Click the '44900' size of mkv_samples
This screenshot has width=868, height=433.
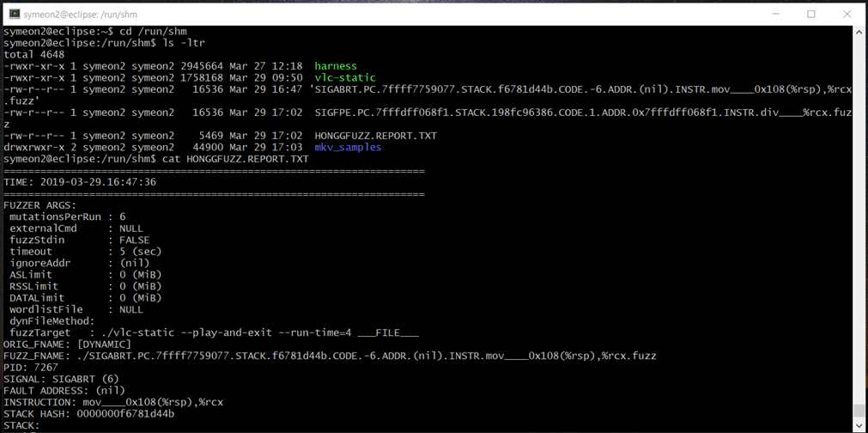(208, 148)
